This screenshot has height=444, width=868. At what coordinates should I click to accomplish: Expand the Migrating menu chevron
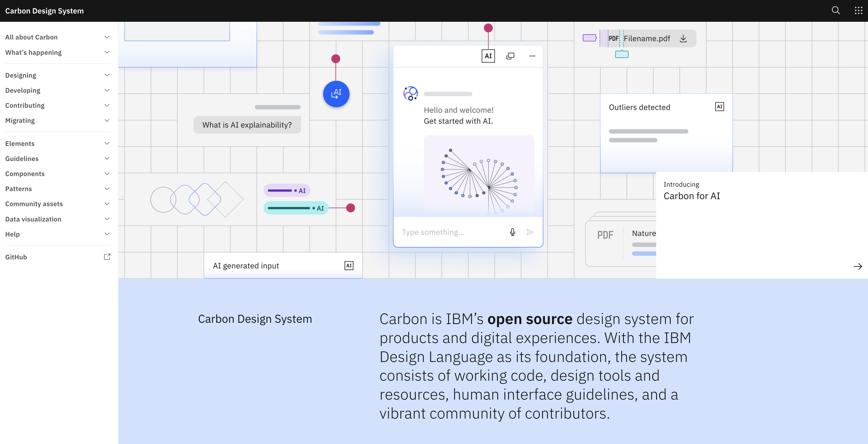pos(107,120)
